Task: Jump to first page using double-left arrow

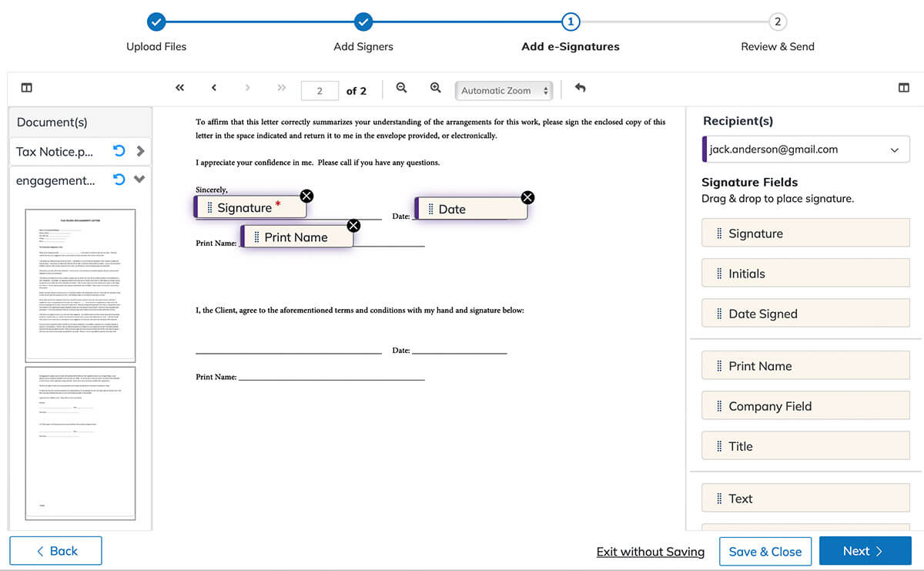Action: click(x=180, y=88)
